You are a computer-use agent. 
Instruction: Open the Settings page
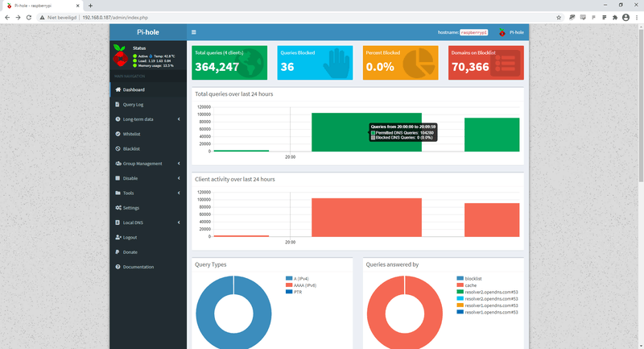[x=148, y=208]
